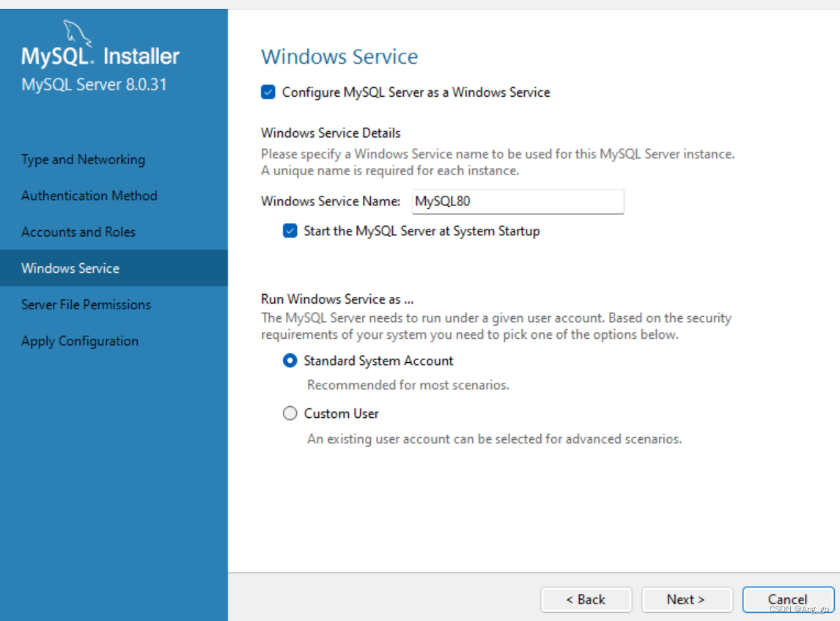840x621 pixels.
Task: Click the MySQL dolphin logo
Action: pyautogui.click(x=77, y=34)
